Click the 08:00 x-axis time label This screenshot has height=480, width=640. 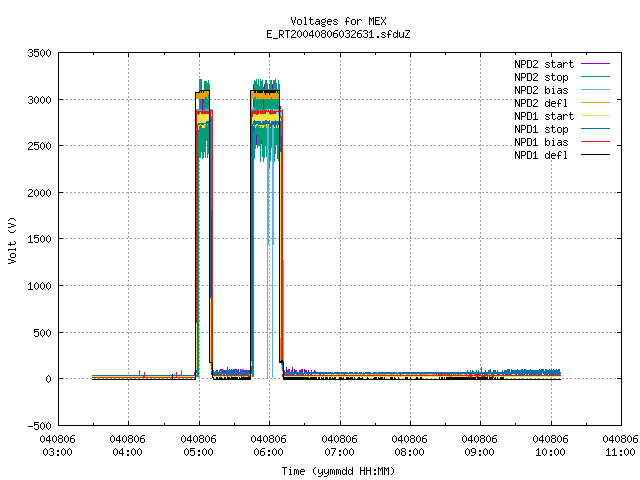[x=409, y=452]
